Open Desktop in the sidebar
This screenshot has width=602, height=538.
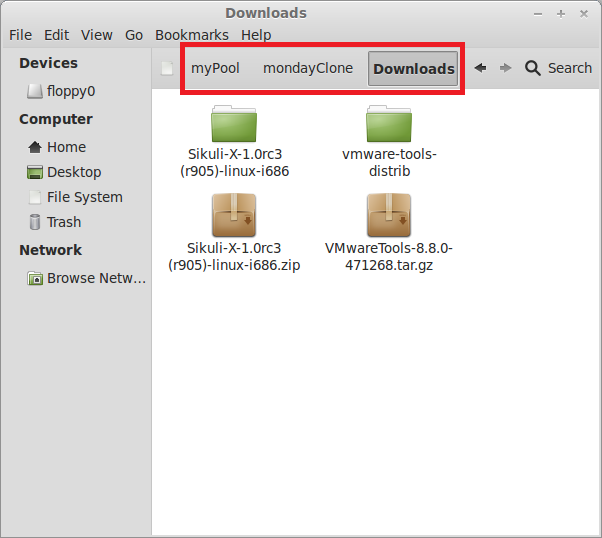(64, 172)
